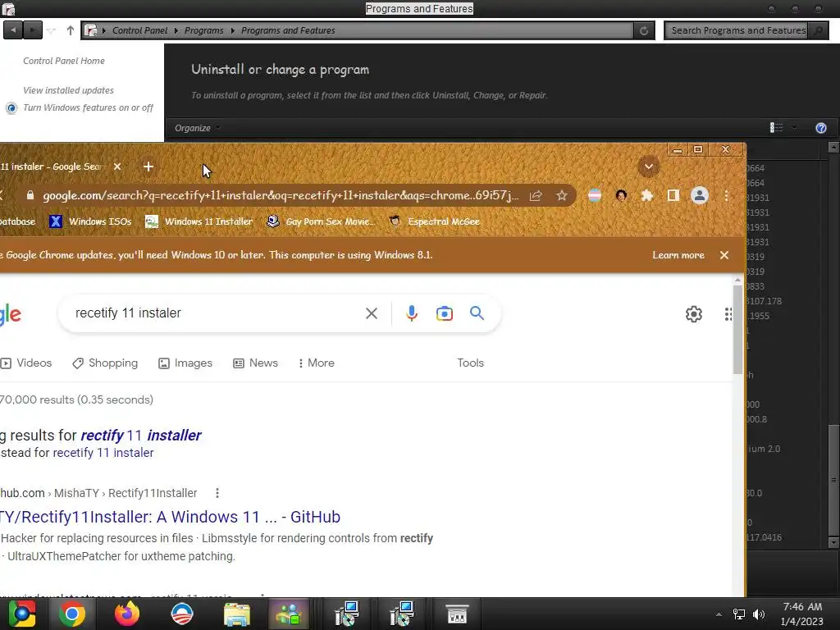Viewport: 840px width, 630px height.
Task: Open Chrome tab search chevron
Action: coord(648,167)
